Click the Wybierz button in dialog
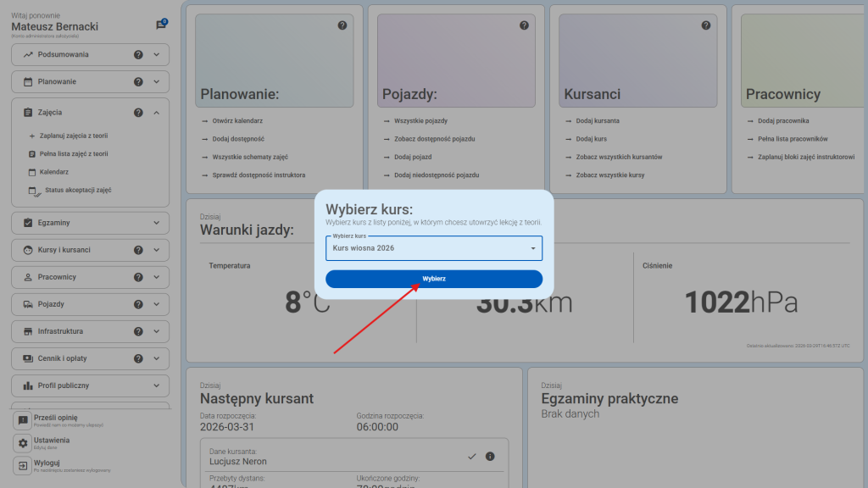868x488 pixels. tap(433, 279)
